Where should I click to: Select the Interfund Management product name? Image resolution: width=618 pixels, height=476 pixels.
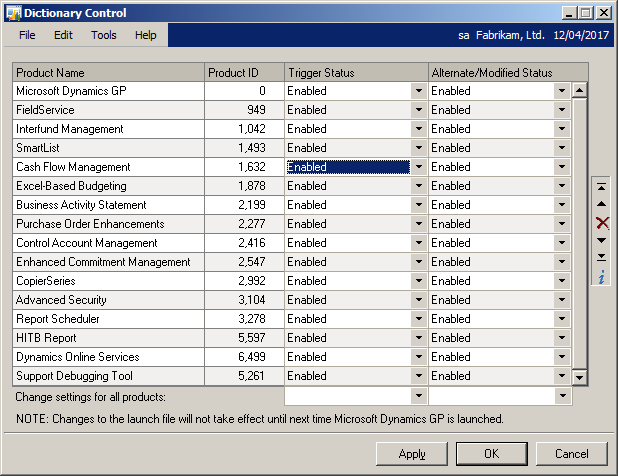pyautogui.click(x=69, y=129)
